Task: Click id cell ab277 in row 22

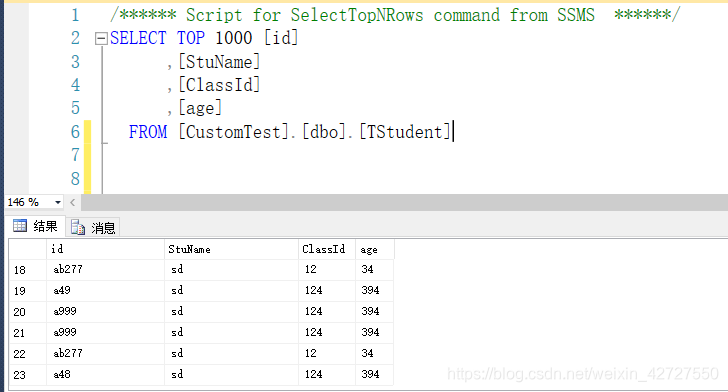Action: pos(105,354)
